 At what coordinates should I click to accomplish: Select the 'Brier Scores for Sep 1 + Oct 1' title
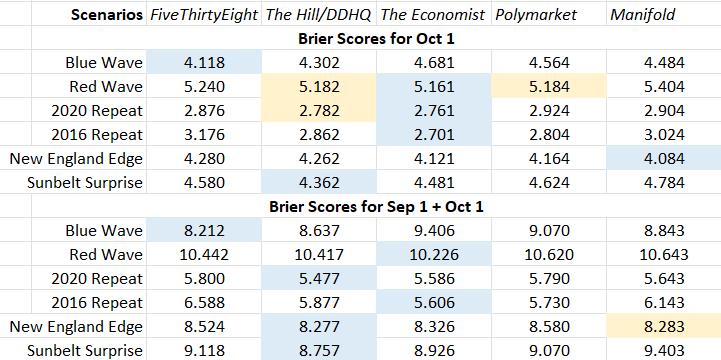coord(376,206)
